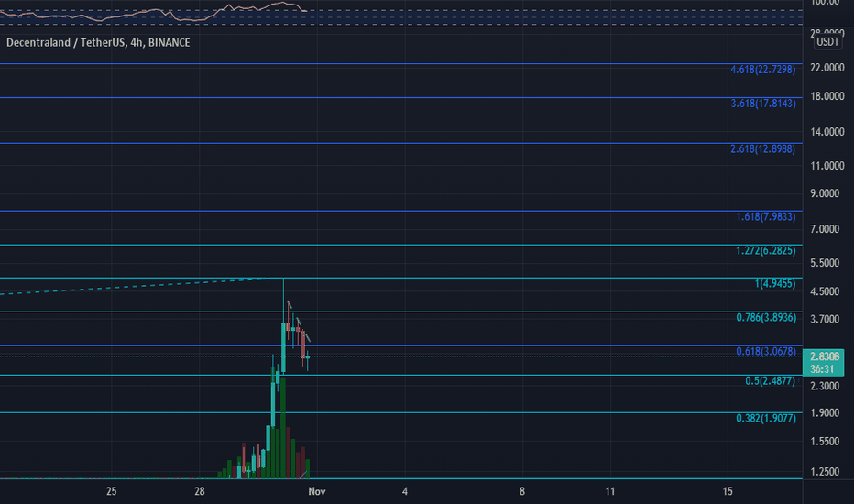Click the 3.7000 price axis value
Screen dimensions: 854x504
pyautogui.click(x=825, y=319)
